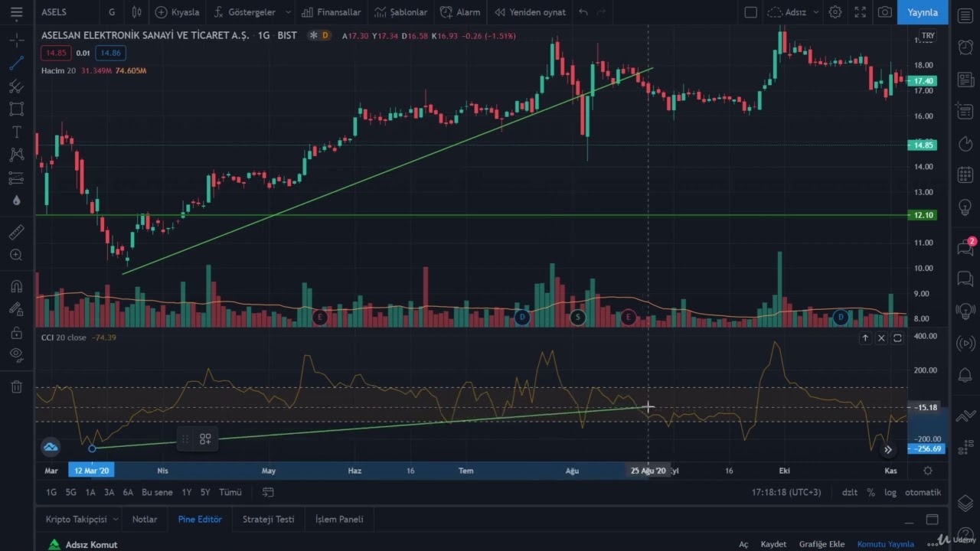Close the CCI indicator pane
The width and height of the screenshot is (980, 551).
point(881,337)
